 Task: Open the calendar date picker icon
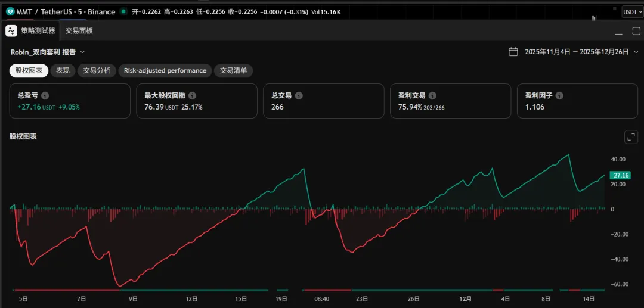coord(513,52)
